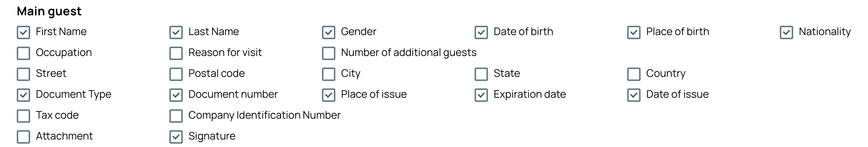Uncheck the First Name checkbox
Image resolution: width=868 pixels, height=147 pixels.
23,32
